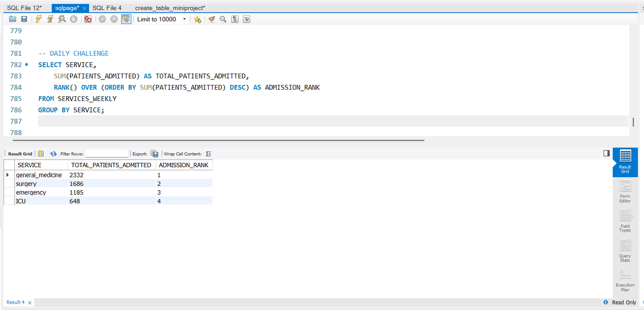This screenshot has width=644, height=310.
Task: Save the script using the floppy disk icon
Action: pos(24,19)
